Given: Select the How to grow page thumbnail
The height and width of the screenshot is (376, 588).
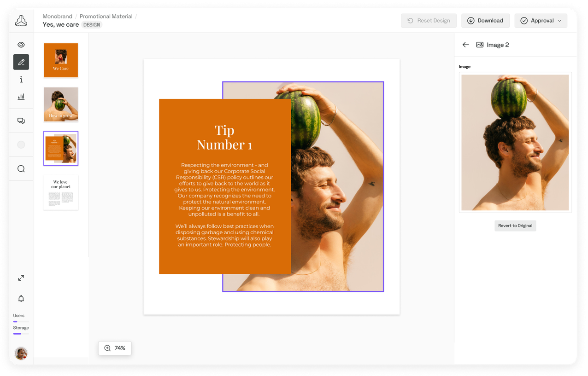Looking at the screenshot, I should [x=61, y=104].
